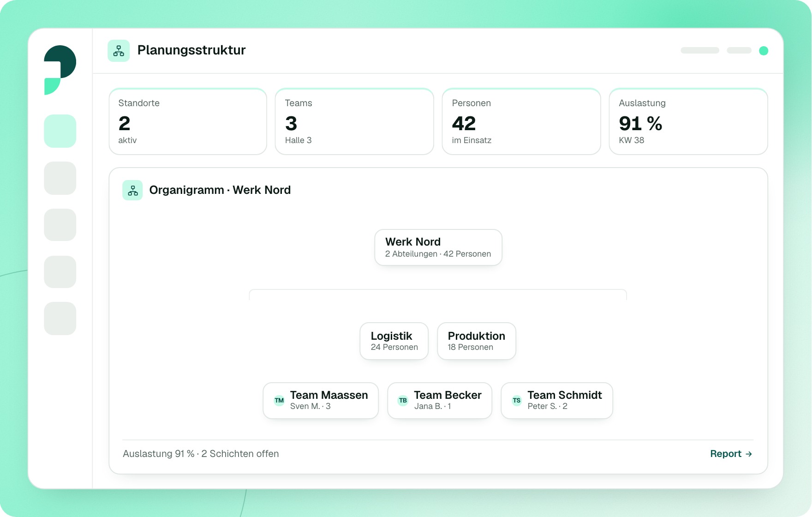Screen dimensions: 812x517
Task: Select the Team Maassen node
Action: 321,401
